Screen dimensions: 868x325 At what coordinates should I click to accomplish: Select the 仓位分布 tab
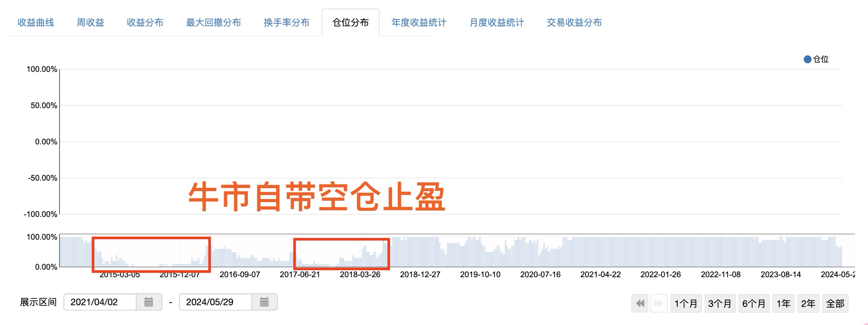tap(350, 23)
